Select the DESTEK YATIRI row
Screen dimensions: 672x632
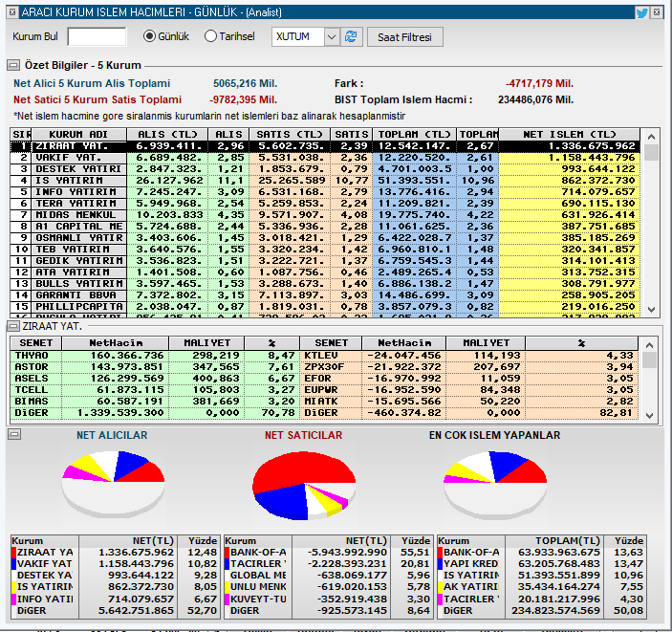tap(325, 169)
